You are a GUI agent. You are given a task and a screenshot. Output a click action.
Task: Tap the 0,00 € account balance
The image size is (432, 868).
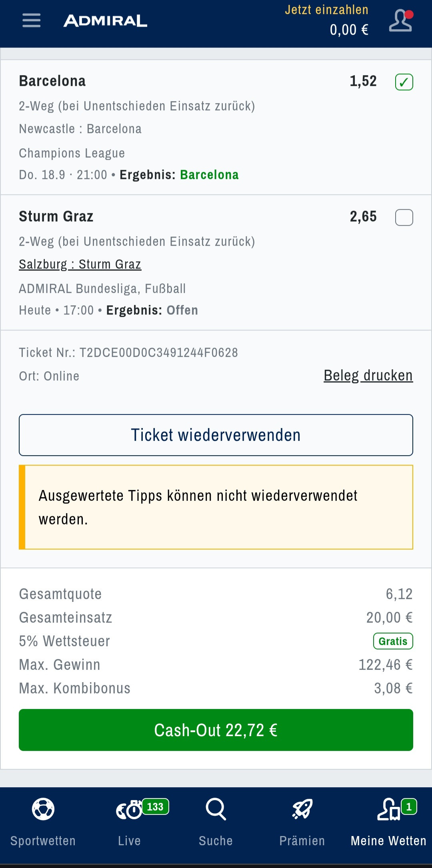(349, 30)
